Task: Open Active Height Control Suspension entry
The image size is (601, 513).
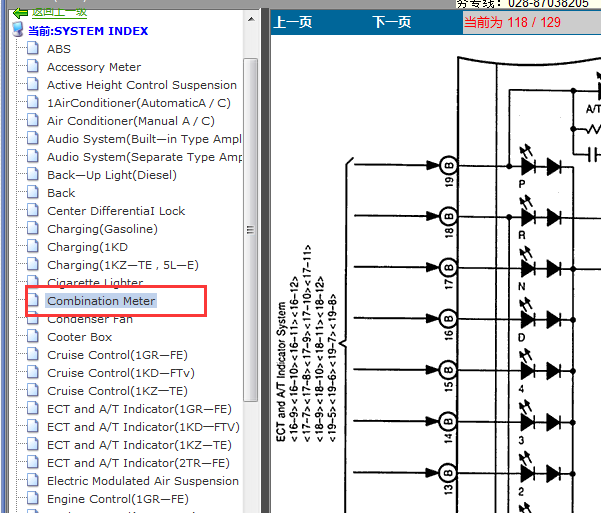Action: pos(141,85)
